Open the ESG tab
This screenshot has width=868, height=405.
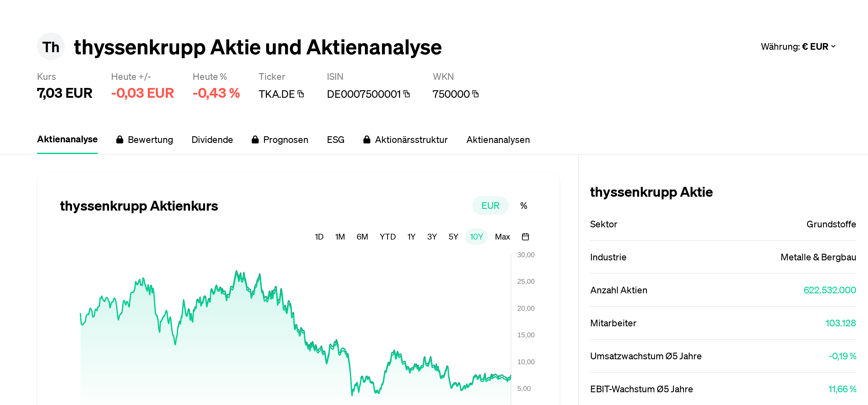point(336,139)
